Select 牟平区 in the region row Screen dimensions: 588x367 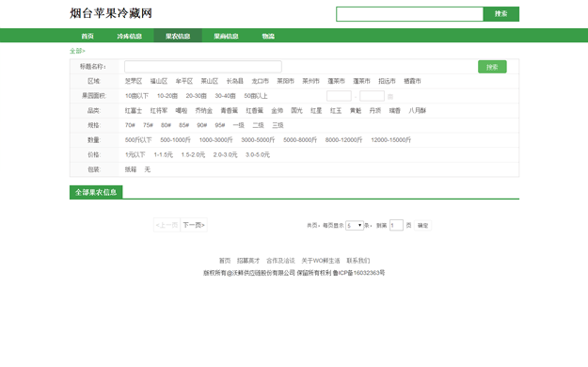pyautogui.click(x=184, y=81)
